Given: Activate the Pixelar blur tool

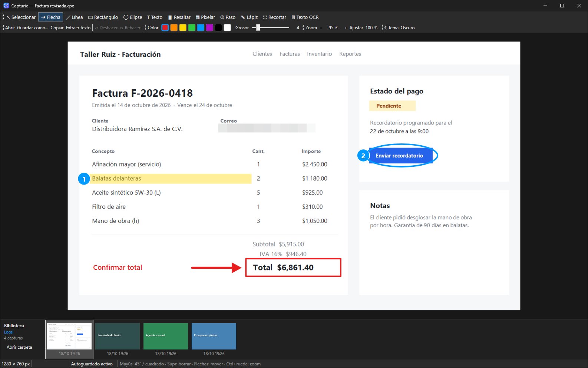Looking at the screenshot, I should click(x=205, y=17).
